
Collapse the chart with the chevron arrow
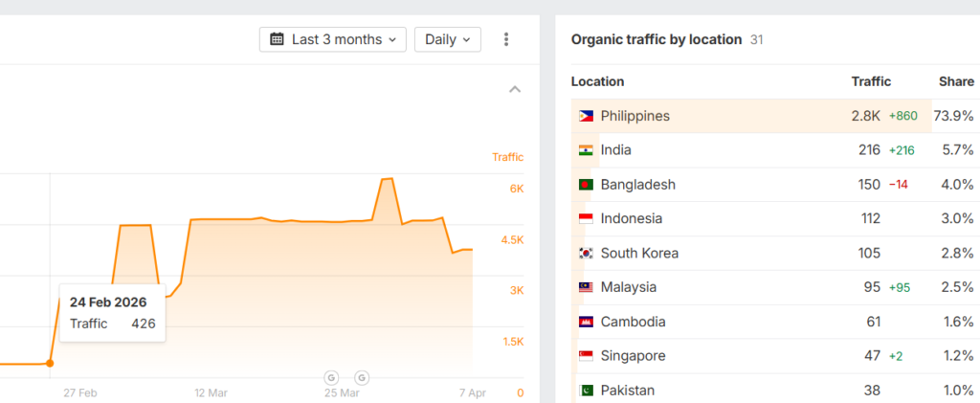pyautogui.click(x=515, y=90)
